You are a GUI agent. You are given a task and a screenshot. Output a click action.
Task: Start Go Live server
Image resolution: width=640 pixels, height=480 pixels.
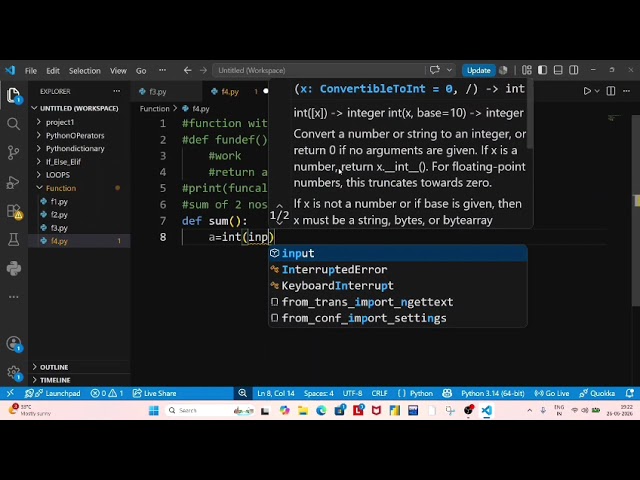click(552, 393)
